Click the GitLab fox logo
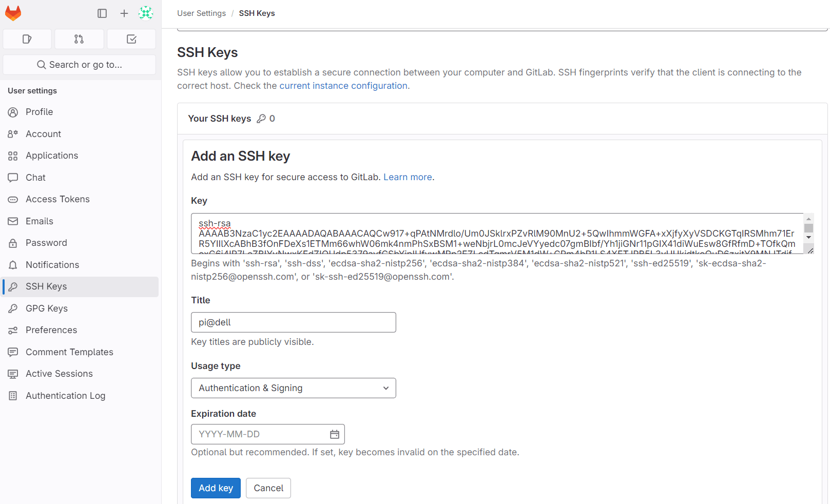 pyautogui.click(x=13, y=13)
